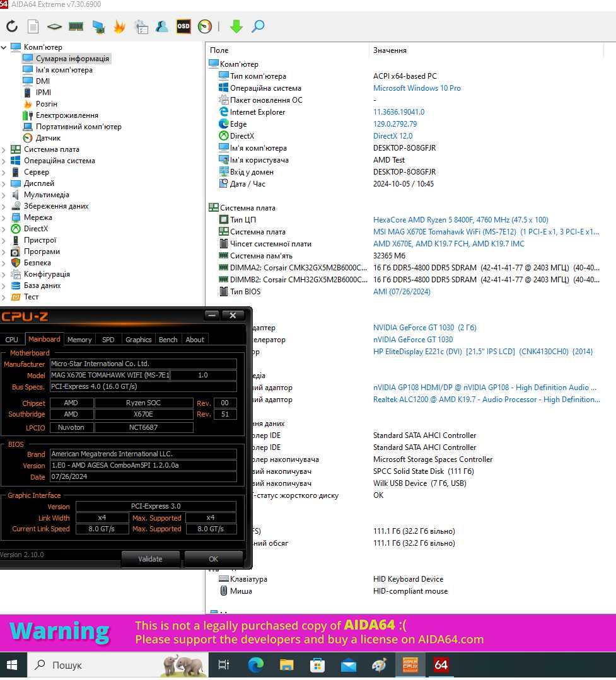Image resolution: width=616 pixels, height=680 pixels.
Task: Expand the DirectX tree node
Action: pyautogui.click(x=4, y=229)
